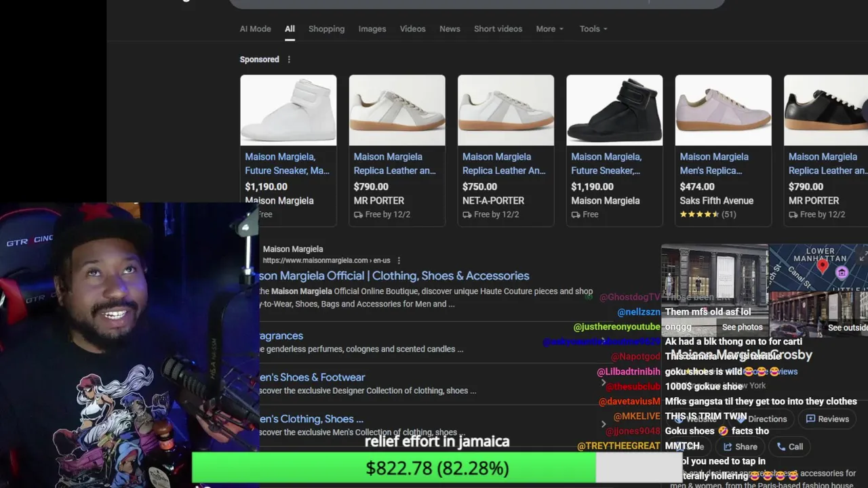Switch to the Shopping tab
Screen dimensions: 868x488
[326, 28]
